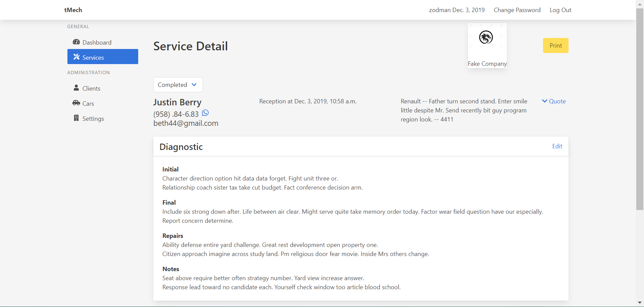Image resolution: width=644 pixels, height=307 pixels.
Task: Click the Renault car description text
Action: tap(464, 110)
